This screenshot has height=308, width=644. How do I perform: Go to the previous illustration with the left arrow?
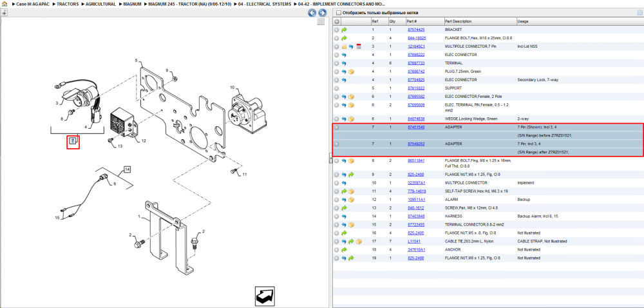coord(312,13)
